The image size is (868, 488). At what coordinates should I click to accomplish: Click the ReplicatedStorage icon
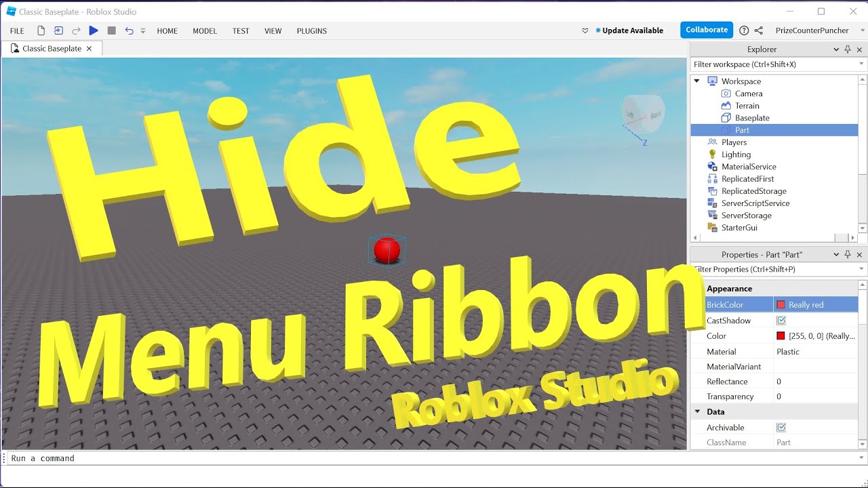(712, 191)
